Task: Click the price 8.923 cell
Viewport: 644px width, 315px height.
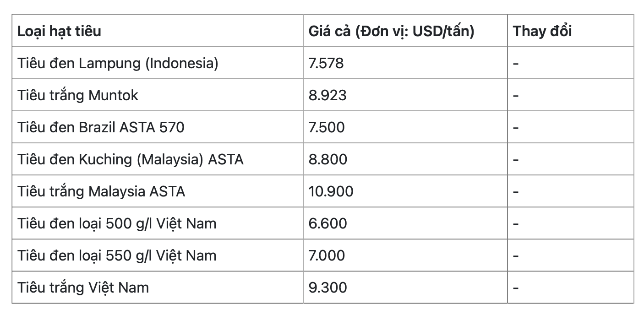Action: tap(327, 95)
